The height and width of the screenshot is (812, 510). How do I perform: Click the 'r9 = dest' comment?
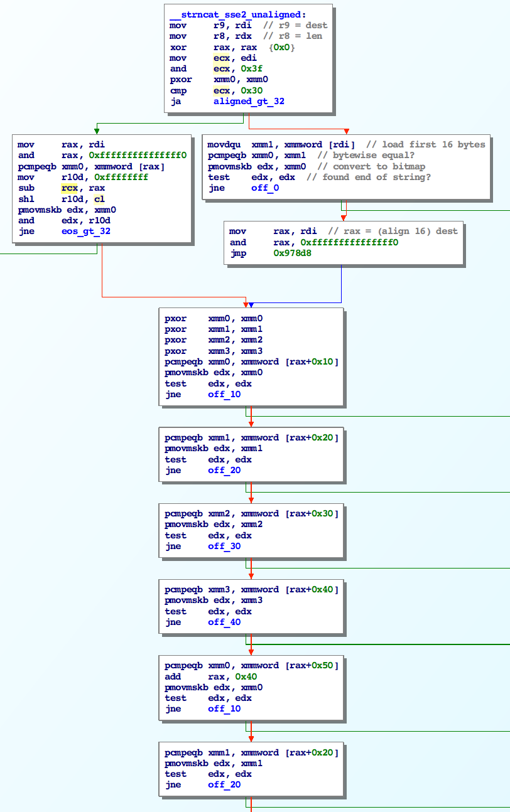[x=295, y=25]
